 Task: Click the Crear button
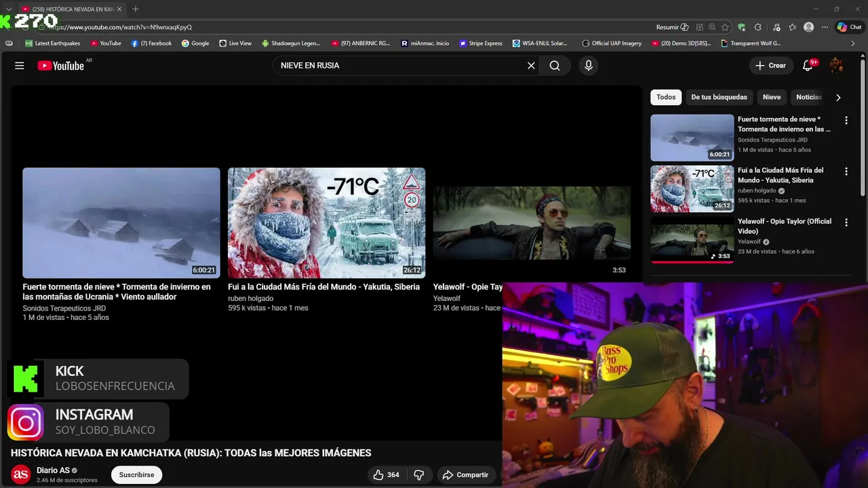pyautogui.click(x=770, y=66)
